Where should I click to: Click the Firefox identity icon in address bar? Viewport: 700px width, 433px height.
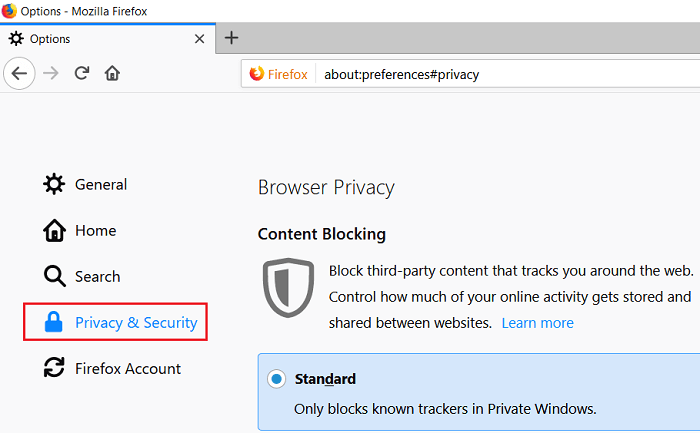point(279,74)
